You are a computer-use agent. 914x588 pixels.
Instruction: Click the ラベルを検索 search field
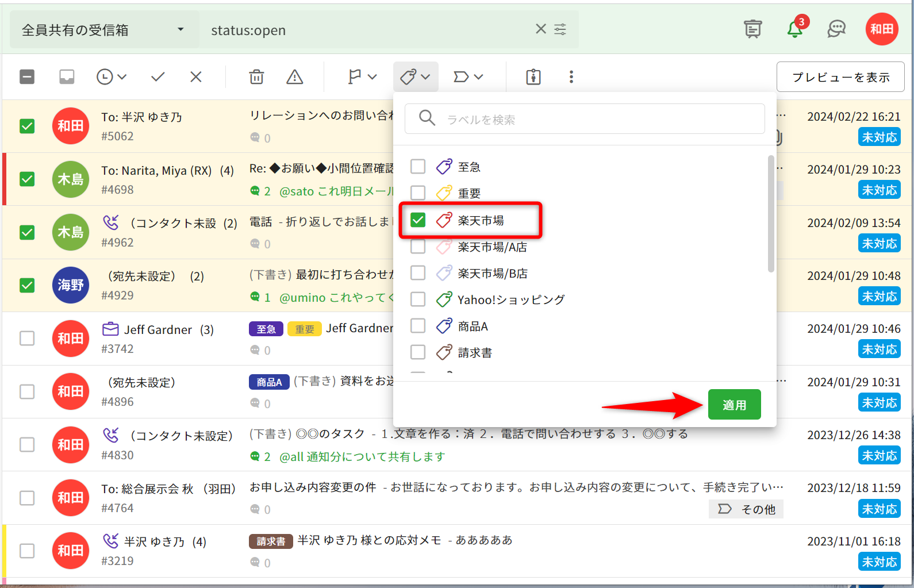[x=592, y=119]
